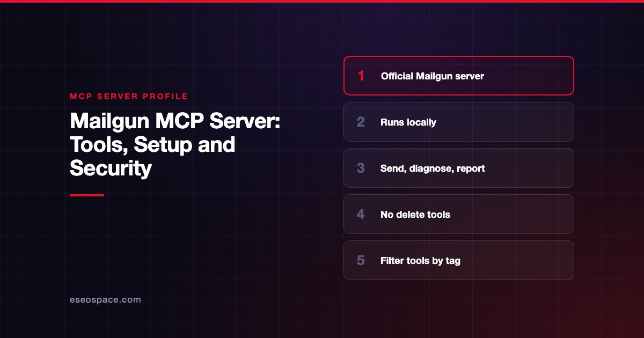Select the 'Official Mailgun server' card

click(458, 76)
